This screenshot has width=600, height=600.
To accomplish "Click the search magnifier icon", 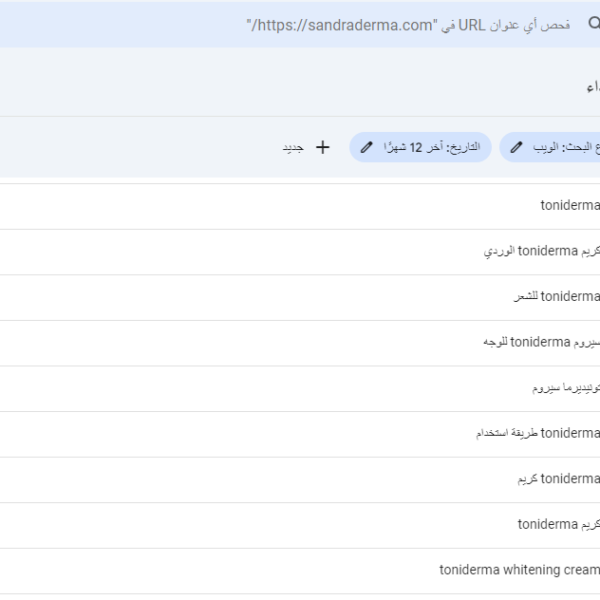I will tap(594, 24).
